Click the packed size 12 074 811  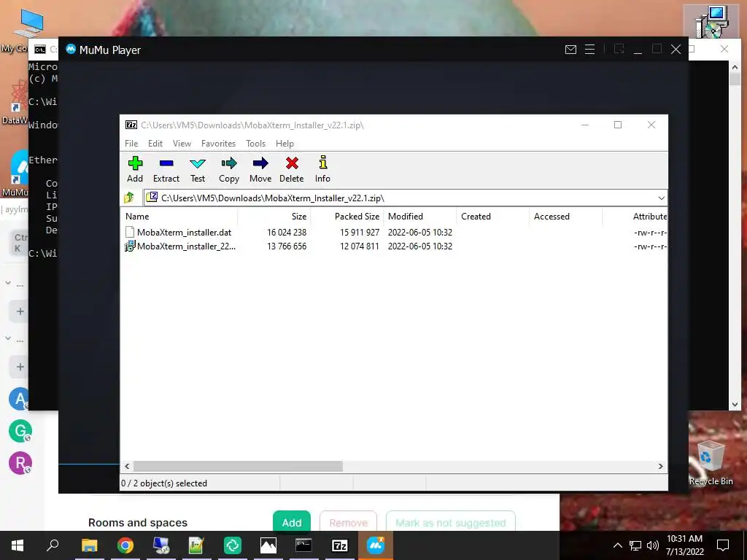click(x=359, y=246)
